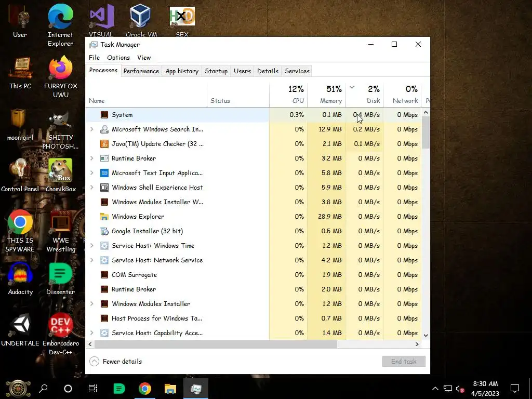Viewport: 532px width, 399px height.
Task: Expand Microsoft Windows Search Indexer group
Action: point(91,129)
